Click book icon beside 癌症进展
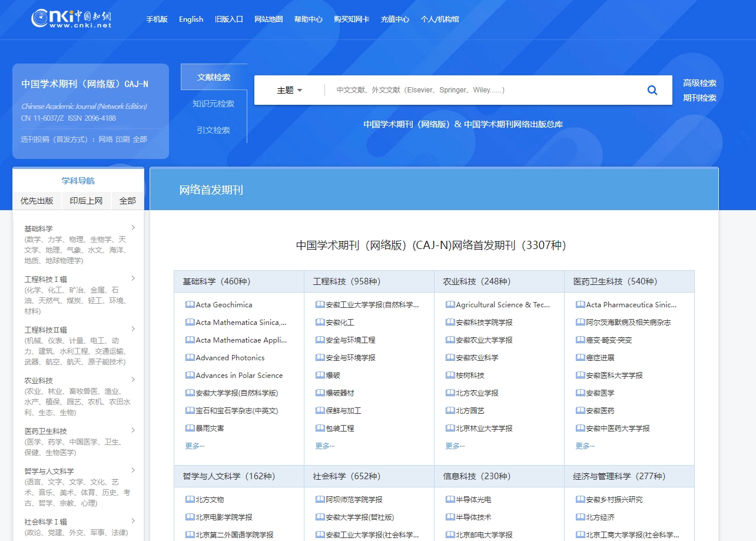Viewport: 756px width, 541px height. 580,358
